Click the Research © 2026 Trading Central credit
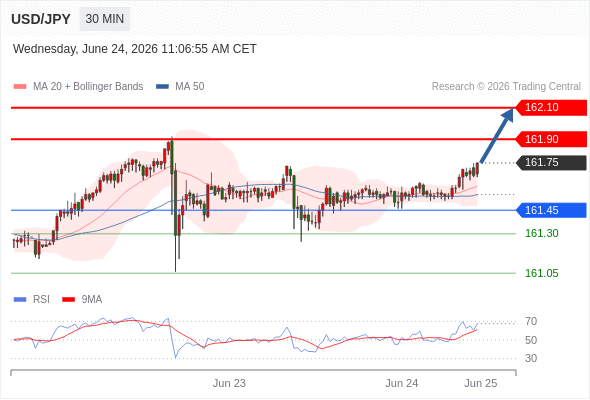Image resolution: width=590 pixels, height=400 pixels. point(506,87)
